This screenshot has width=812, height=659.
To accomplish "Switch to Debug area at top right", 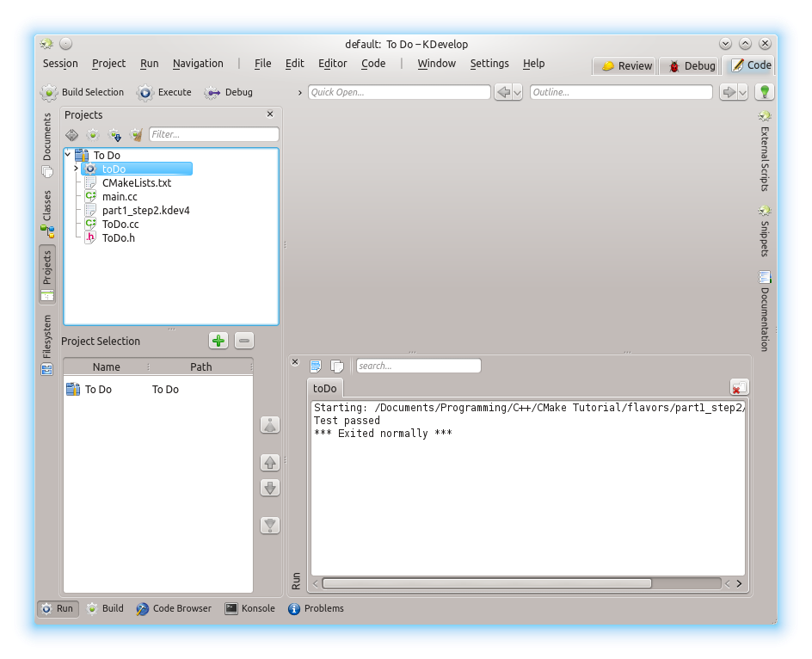I will pyautogui.click(x=691, y=65).
